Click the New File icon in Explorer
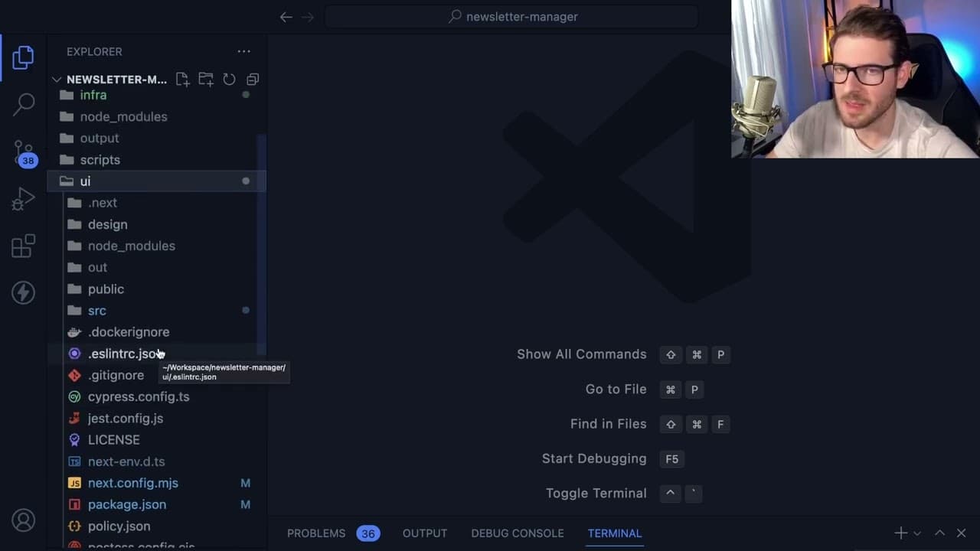The height and width of the screenshot is (551, 980). pos(182,79)
